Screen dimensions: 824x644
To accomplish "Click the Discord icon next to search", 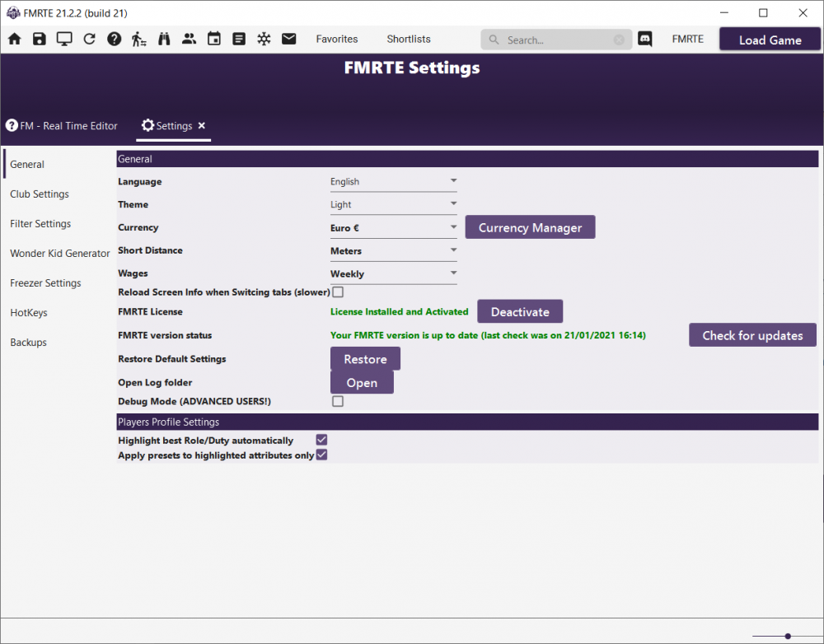I will tap(645, 39).
